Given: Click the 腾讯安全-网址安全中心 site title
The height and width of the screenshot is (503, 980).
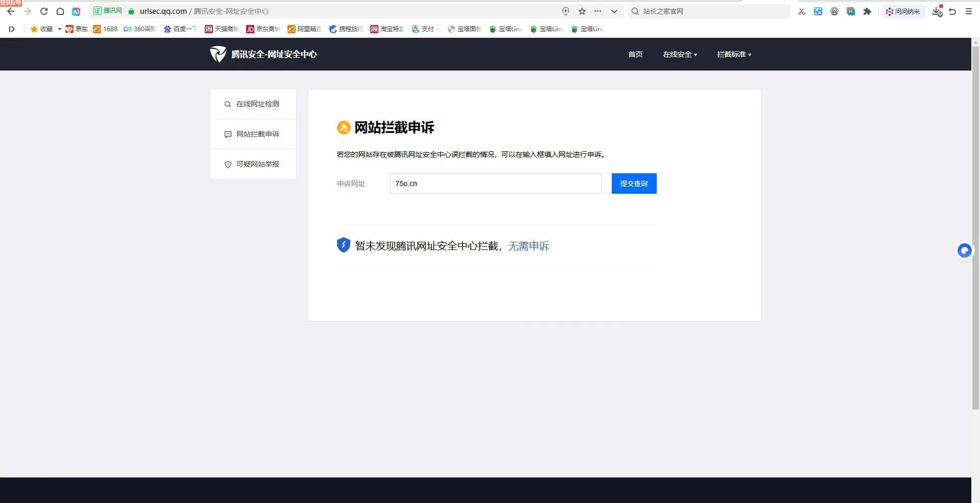Looking at the screenshot, I should tap(274, 54).
